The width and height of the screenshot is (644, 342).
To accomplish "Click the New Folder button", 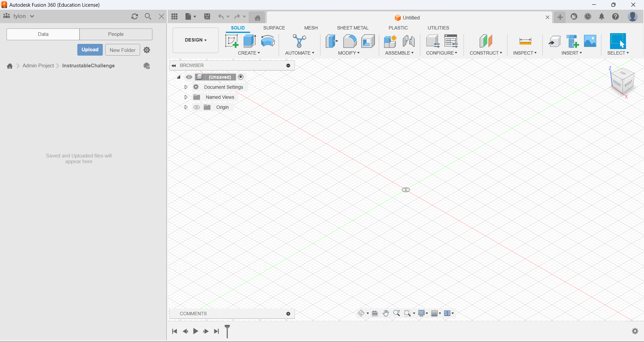I will click(122, 50).
